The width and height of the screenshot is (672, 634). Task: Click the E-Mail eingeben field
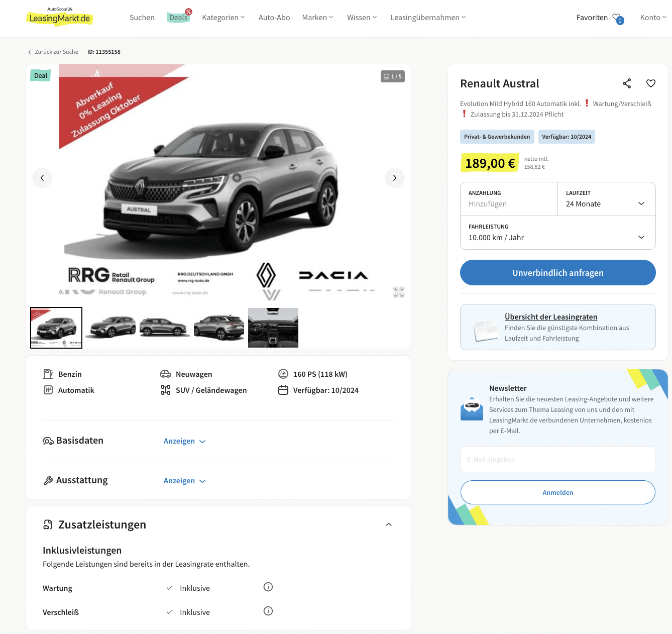pyautogui.click(x=558, y=459)
